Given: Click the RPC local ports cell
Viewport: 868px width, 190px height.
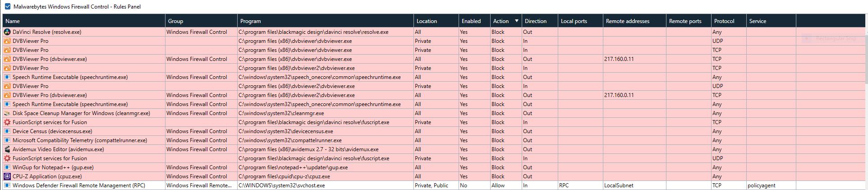Looking at the screenshot, I should [x=580, y=185].
